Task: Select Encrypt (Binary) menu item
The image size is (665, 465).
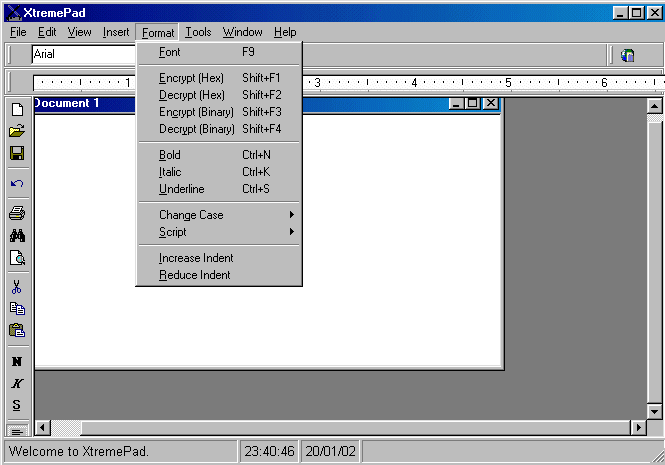Action: (219, 112)
